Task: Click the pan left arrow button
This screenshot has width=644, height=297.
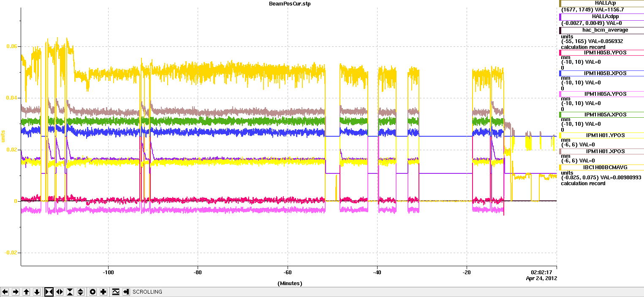Action: pos(5,292)
